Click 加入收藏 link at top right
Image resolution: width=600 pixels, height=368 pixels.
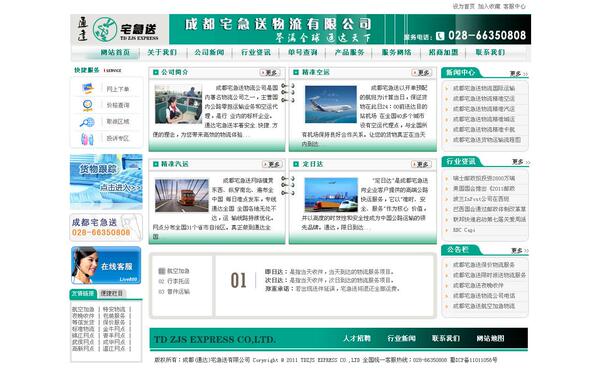coord(489,7)
